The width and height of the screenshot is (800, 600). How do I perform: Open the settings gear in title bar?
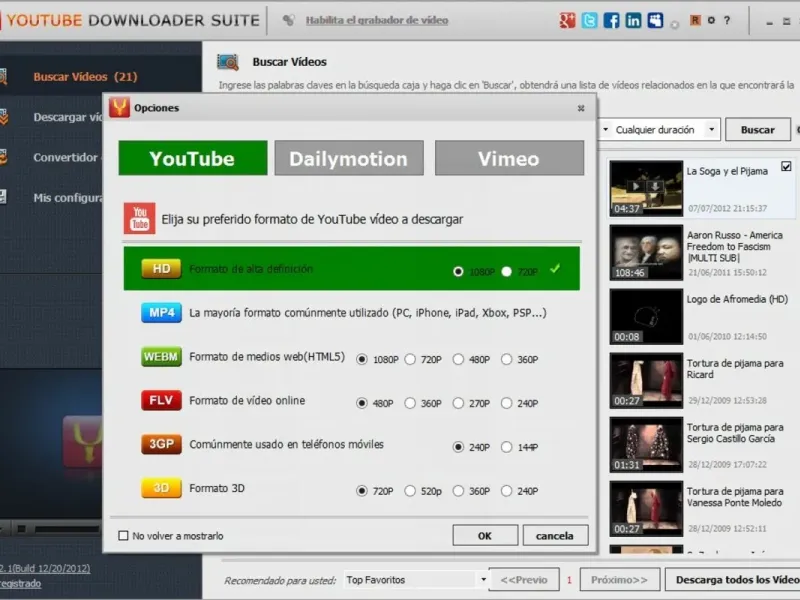pos(711,20)
